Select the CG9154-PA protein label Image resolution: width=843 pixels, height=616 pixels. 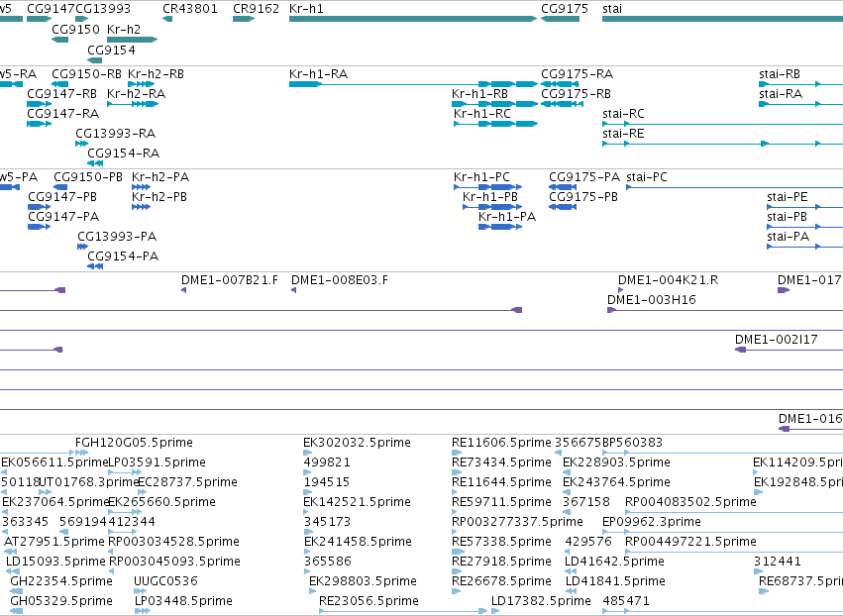coord(123,257)
